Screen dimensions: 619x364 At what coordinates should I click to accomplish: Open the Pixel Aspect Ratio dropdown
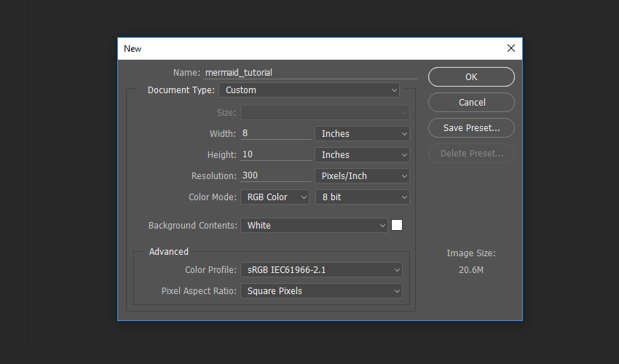pos(321,291)
